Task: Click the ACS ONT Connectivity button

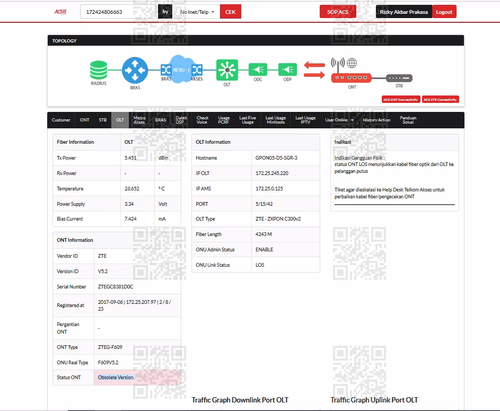Action: (401, 99)
